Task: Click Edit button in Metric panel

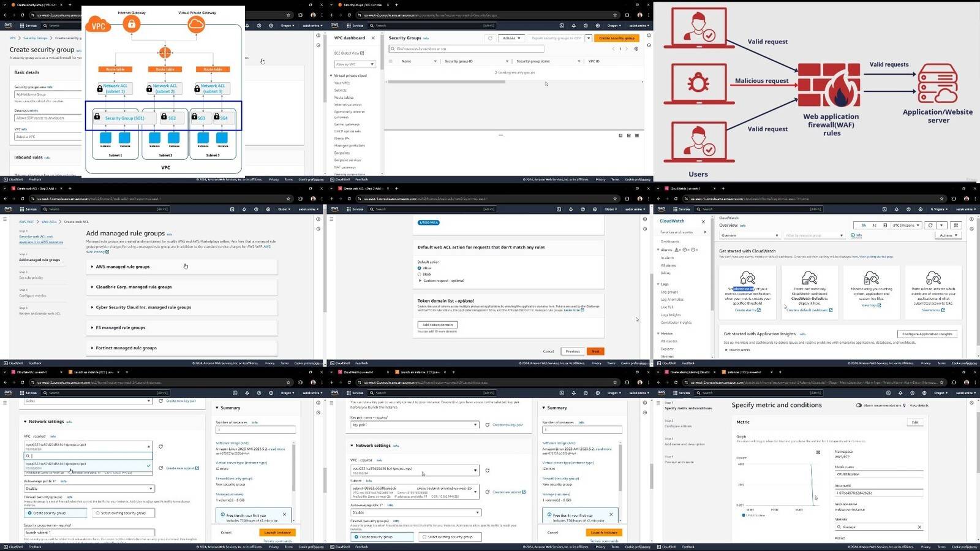Action: point(915,422)
